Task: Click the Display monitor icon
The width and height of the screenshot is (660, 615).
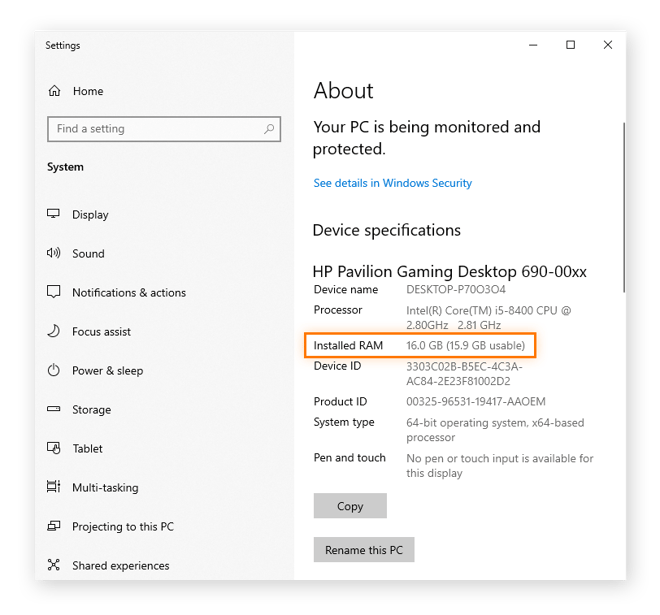Action: pyautogui.click(x=53, y=214)
